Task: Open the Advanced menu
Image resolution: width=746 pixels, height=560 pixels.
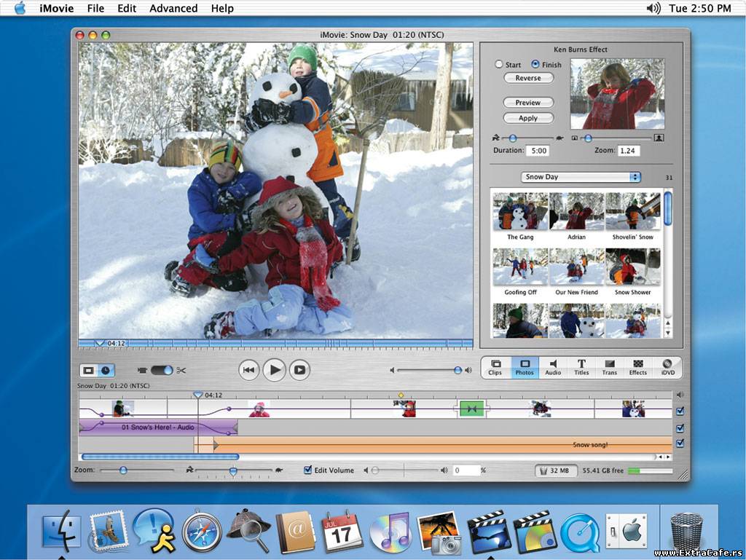Action: [x=173, y=8]
